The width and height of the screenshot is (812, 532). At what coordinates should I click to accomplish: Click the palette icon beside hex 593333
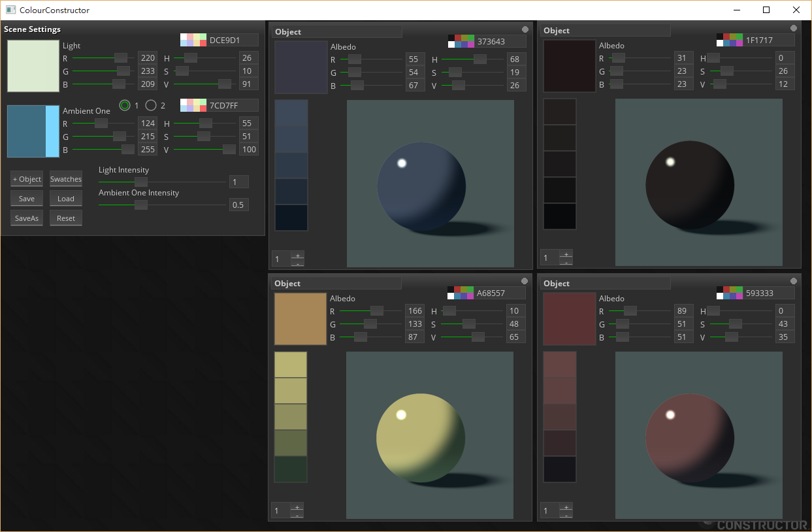coord(729,293)
